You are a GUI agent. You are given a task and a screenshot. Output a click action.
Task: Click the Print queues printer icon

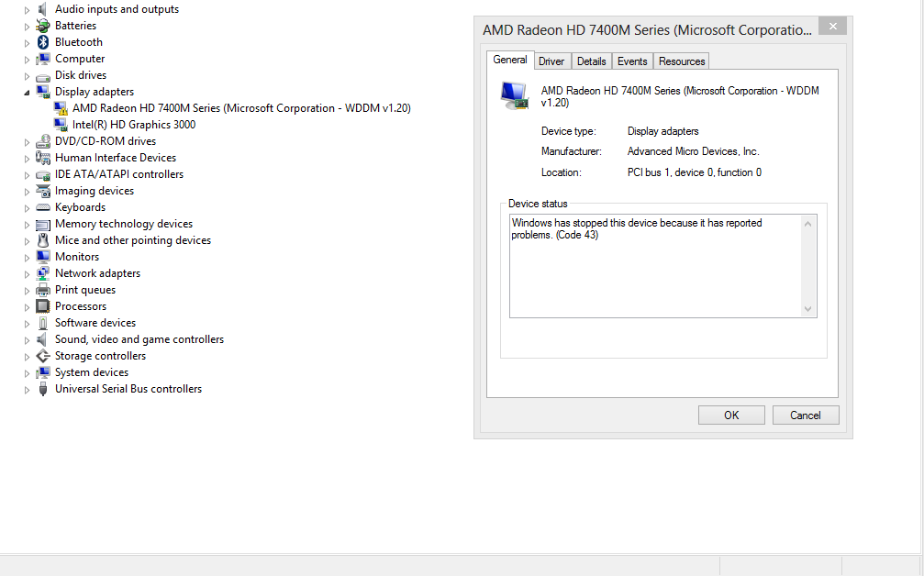42,290
